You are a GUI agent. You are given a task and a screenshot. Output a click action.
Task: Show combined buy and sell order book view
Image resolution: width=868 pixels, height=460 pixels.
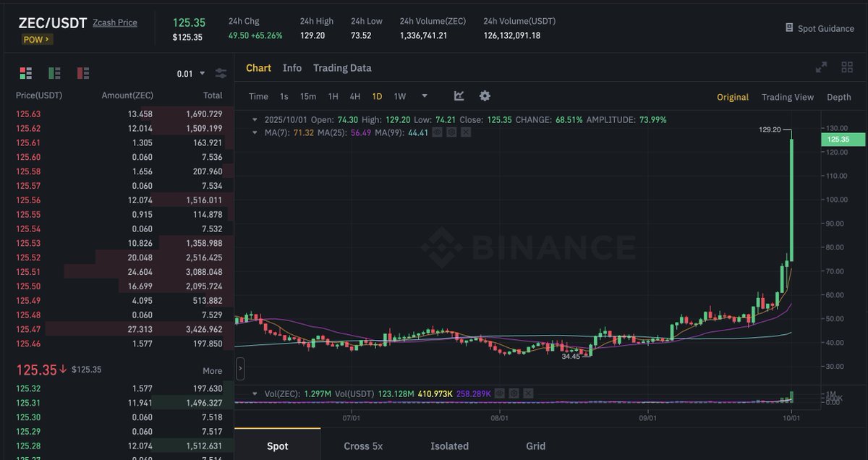tap(26, 73)
